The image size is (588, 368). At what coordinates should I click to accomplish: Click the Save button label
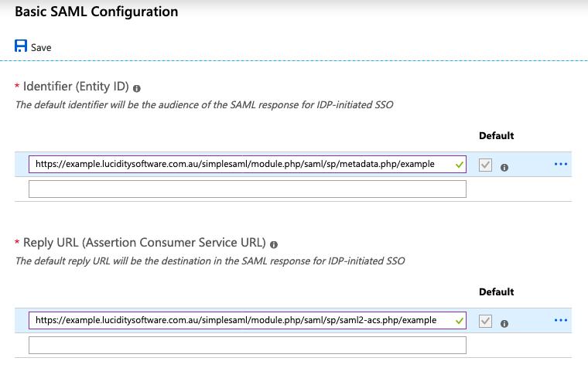click(x=41, y=48)
